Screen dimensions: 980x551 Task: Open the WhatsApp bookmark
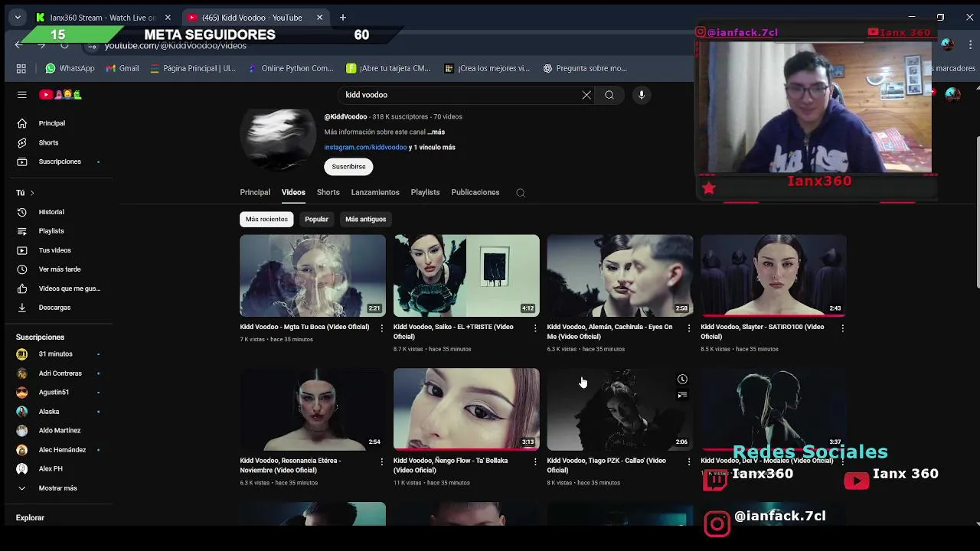point(70,68)
